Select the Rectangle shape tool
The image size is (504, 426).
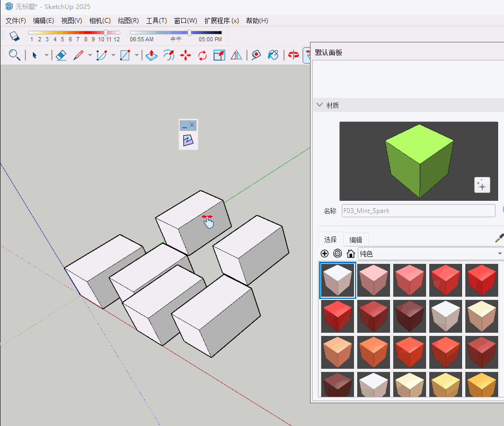click(125, 55)
